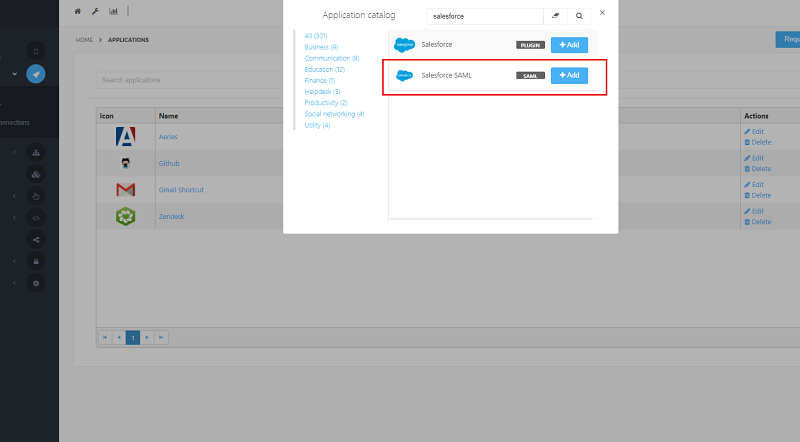This screenshot has width=800, height=442.
Task: Filter catalog by Education (12)
Action: point(324,69)
